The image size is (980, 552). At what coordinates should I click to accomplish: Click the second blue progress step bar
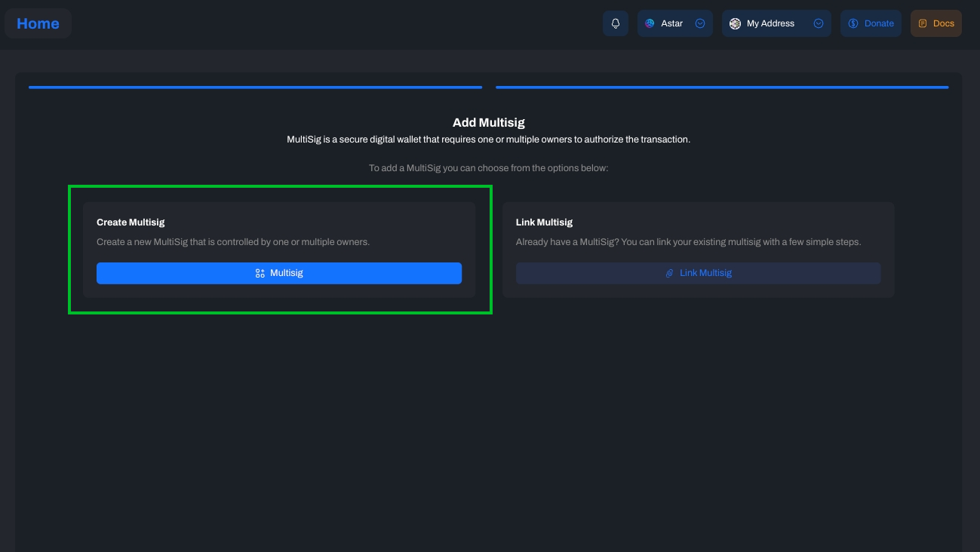pyautogui.click(x=722, y=87)
